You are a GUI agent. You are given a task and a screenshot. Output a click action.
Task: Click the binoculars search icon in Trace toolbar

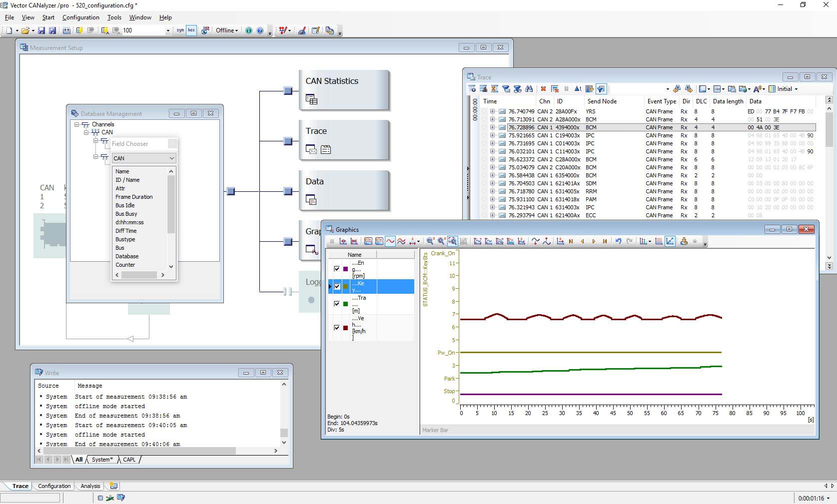pyautogui.click(x=529, y=89)
